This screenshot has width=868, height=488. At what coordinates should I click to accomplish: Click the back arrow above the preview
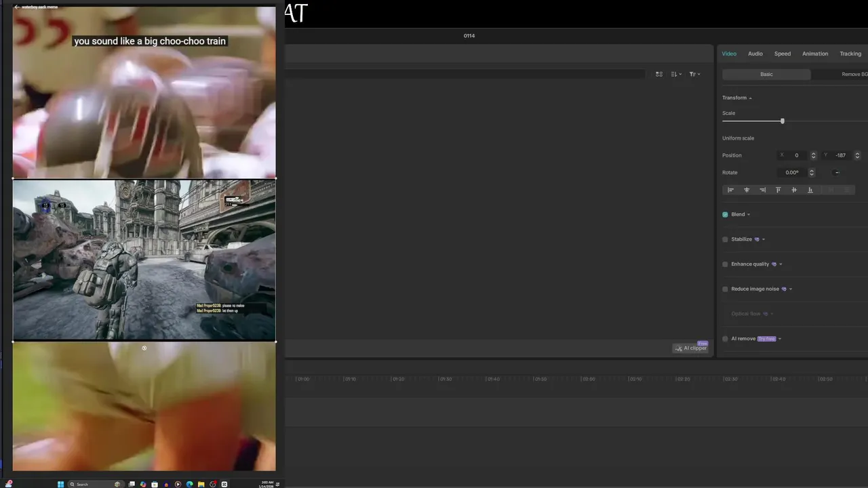point(16,7)
